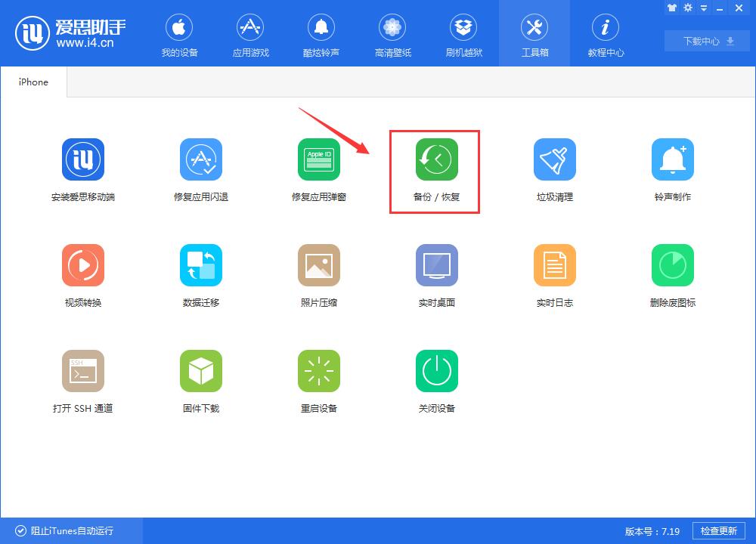The image size is (756, 544).
Task: Open Ringtone Maker (铃声制作)
Action: click(x=672, y=168)
